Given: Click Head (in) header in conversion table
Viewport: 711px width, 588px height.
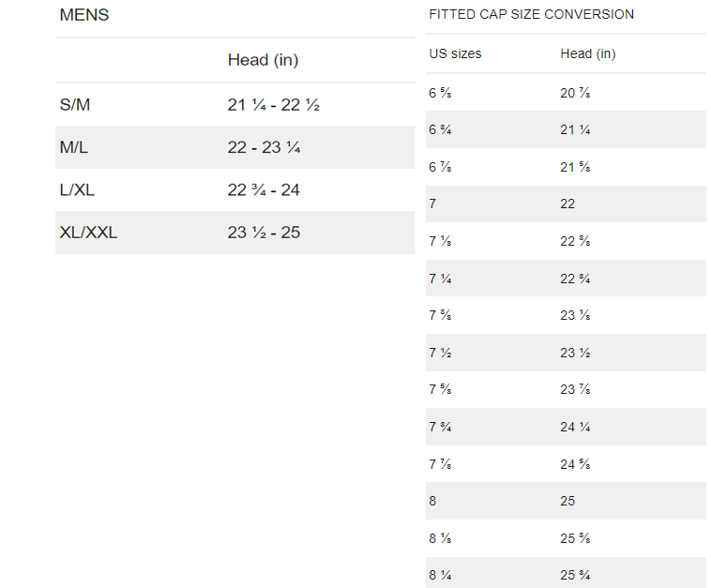Looking at the screenshot, I should click(x=588, y=54).
